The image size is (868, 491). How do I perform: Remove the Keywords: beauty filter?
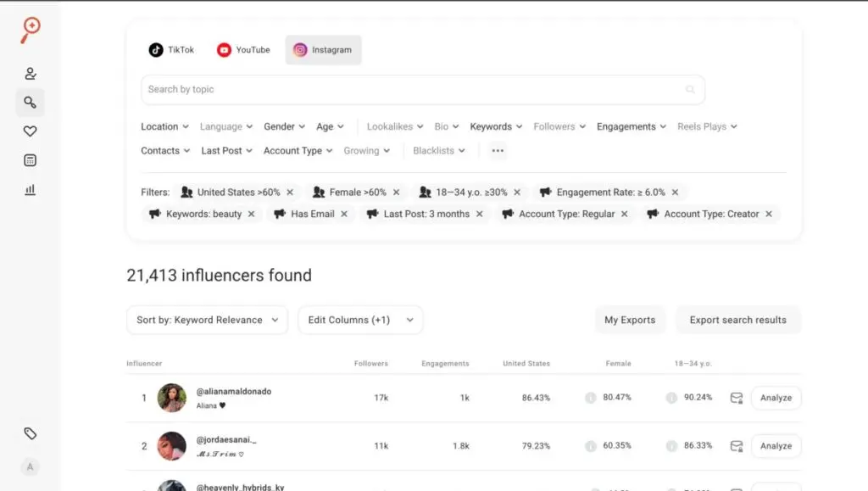[x=251, y=215]
